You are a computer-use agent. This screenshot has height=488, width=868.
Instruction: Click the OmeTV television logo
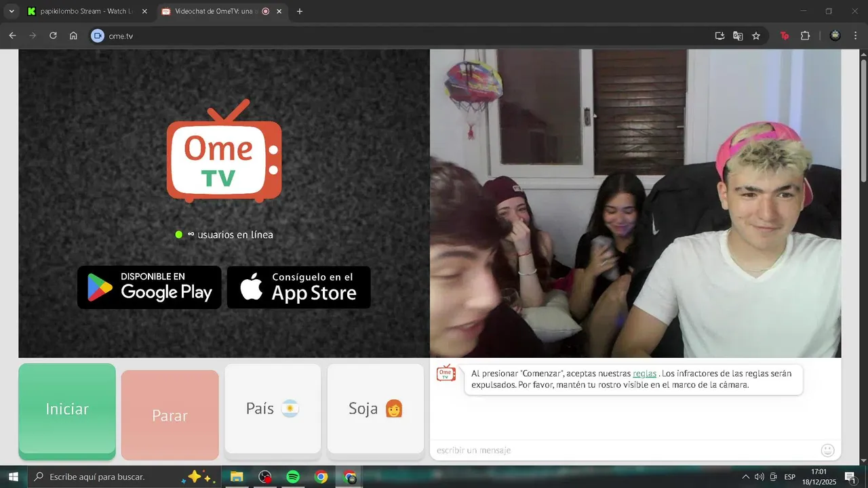tap(224, 150)
